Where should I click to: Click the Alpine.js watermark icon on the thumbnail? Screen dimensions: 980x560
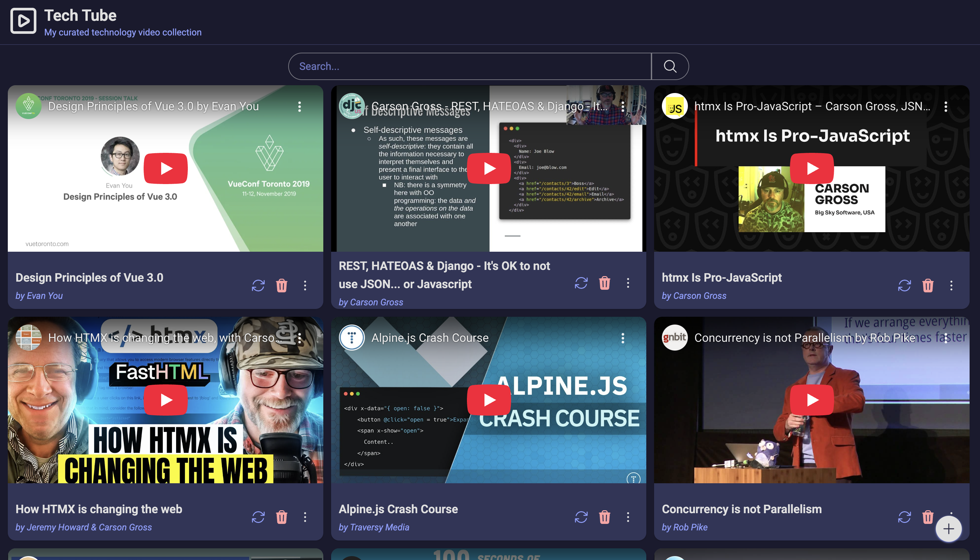pyautogui.click(x=633, y=478)
